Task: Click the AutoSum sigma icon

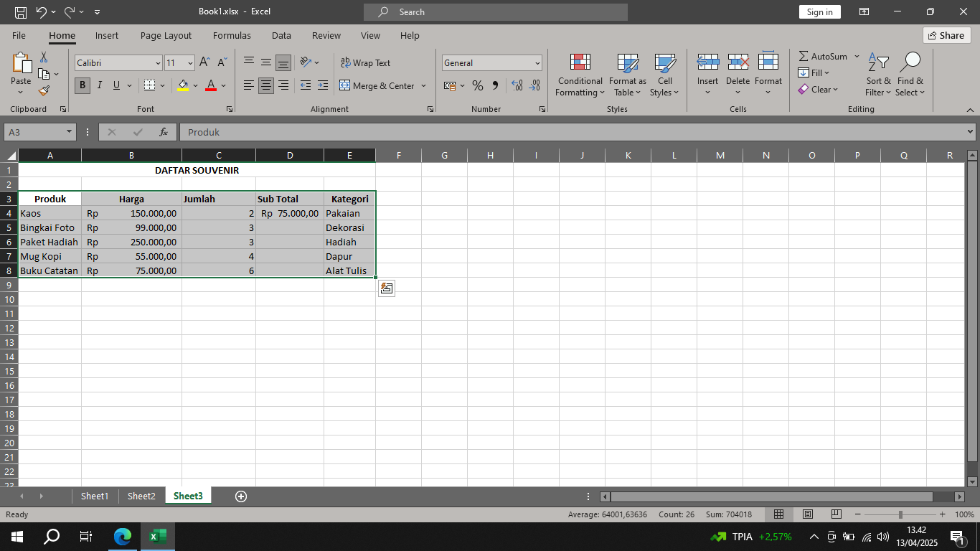Action: click(x=804, y=56)
